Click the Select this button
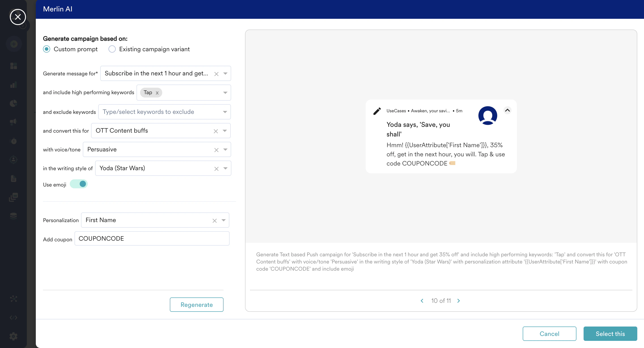This screenshot has width=644, height=348. 610,333
